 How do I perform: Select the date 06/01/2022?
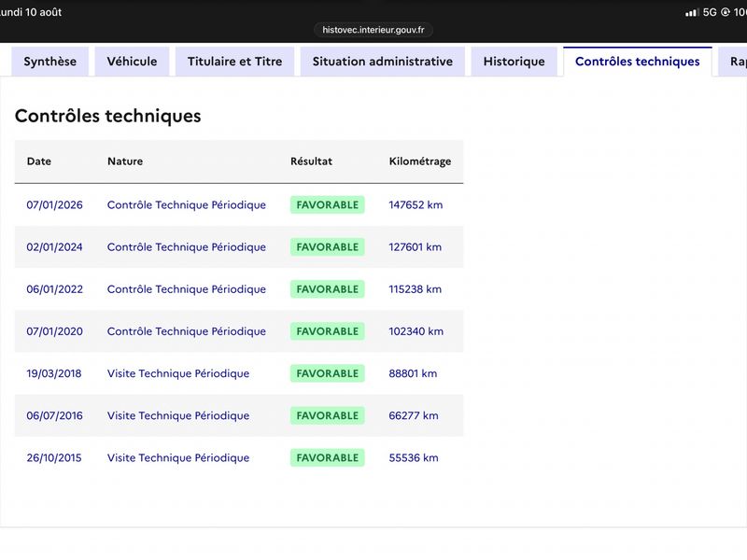coord(55,289)
